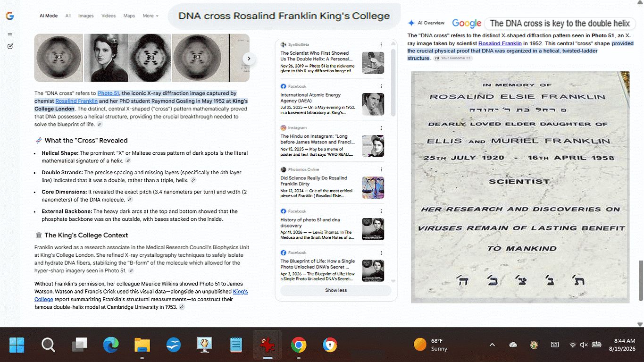The image size is (644, 362).
Task: Expand the More search filters dropdown
Action: click(151, 16)
